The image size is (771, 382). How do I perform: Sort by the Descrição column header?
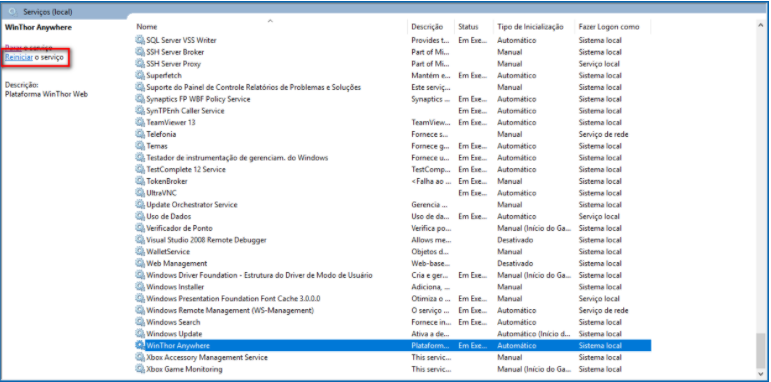coord(427,27)
